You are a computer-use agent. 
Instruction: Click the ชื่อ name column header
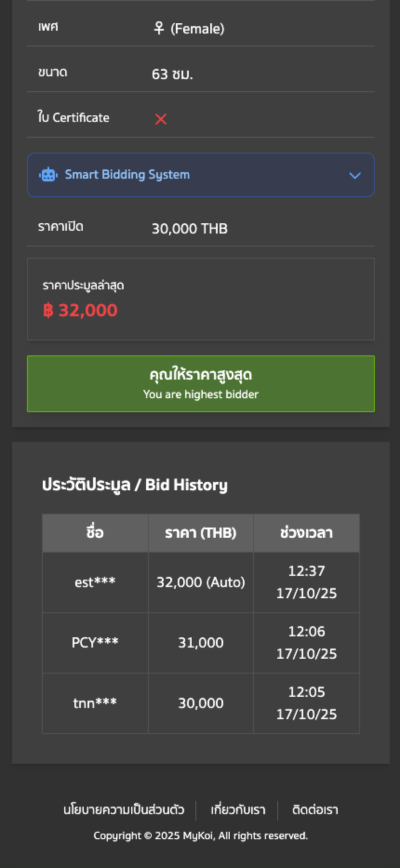pyautogui.click(x=95, y=532)
